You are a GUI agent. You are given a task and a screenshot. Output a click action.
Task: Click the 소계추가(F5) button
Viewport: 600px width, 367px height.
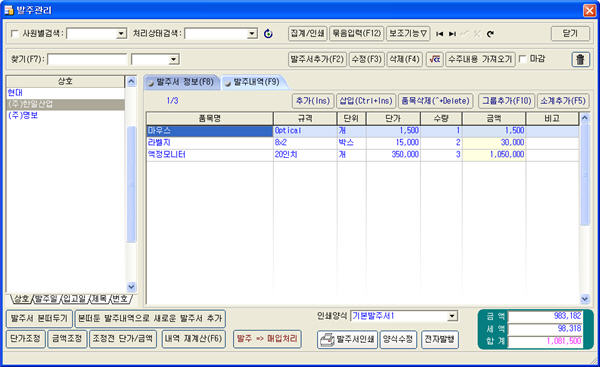coord(563,101)
